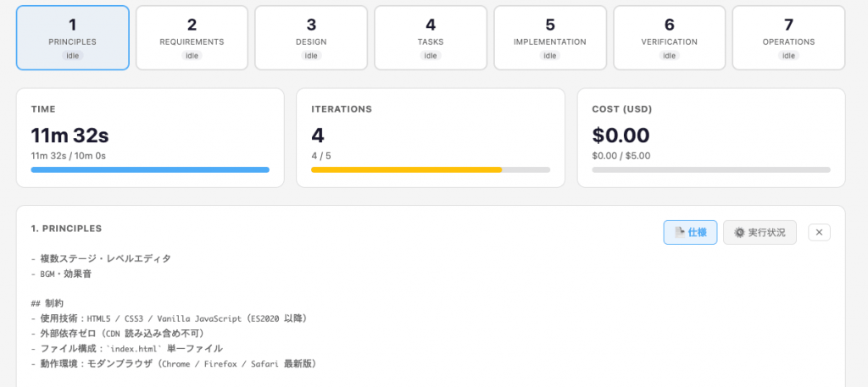Open the 7 Operations stage card
868x387 pixels.
[x=788, y=37]
